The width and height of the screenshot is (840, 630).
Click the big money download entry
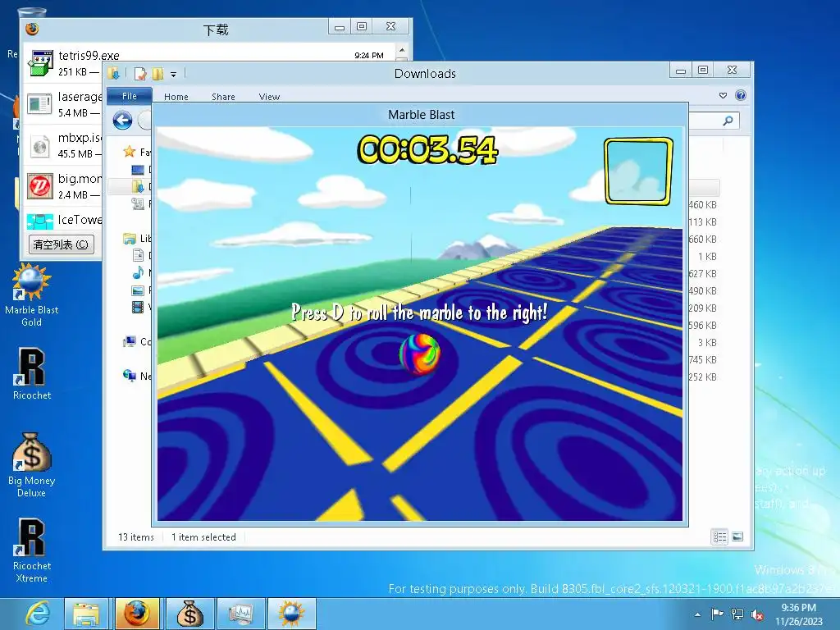pos(63,186)
